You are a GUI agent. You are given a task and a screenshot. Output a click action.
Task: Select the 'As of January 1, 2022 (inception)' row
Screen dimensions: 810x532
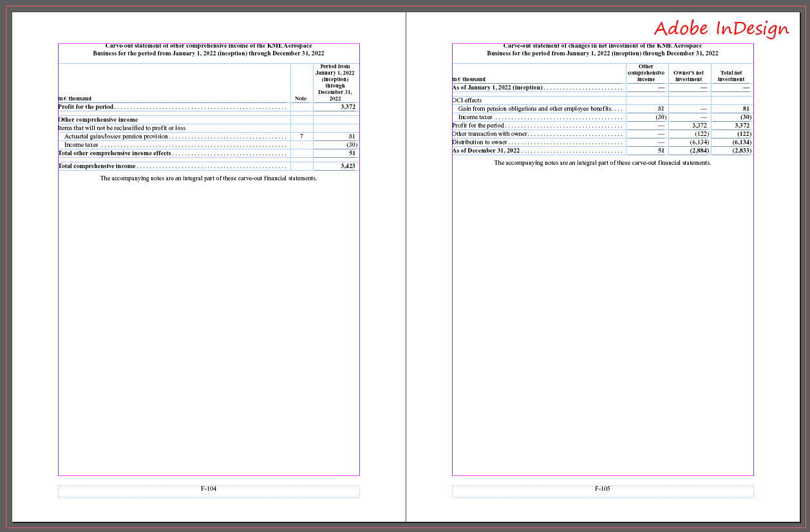[497, 88]
